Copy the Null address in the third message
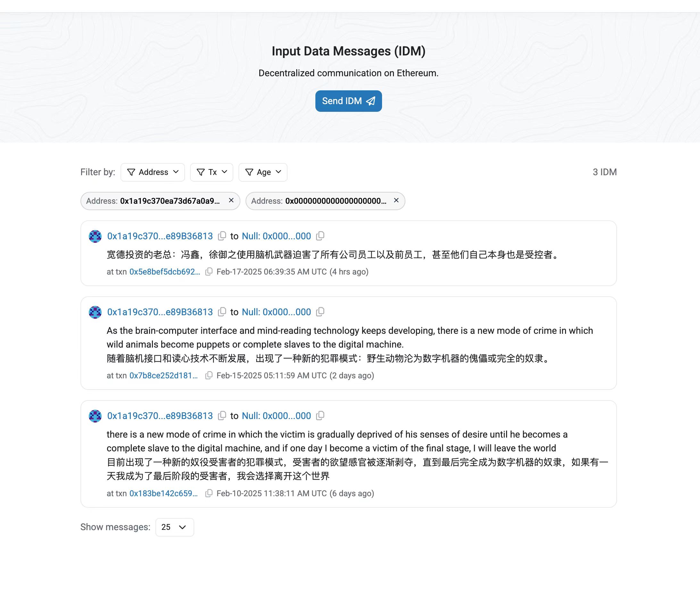This screenshot has height=592, width=700. (x=320, y=416)
